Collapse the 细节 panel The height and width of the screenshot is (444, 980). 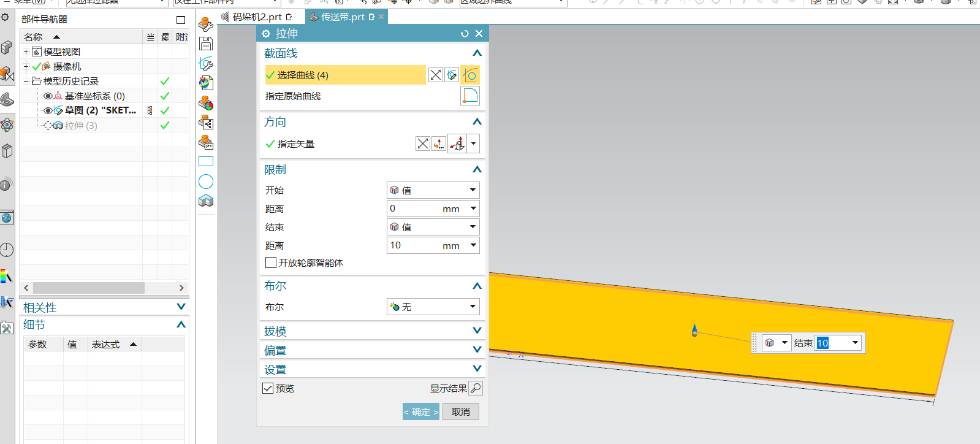[x=181, y=324]
